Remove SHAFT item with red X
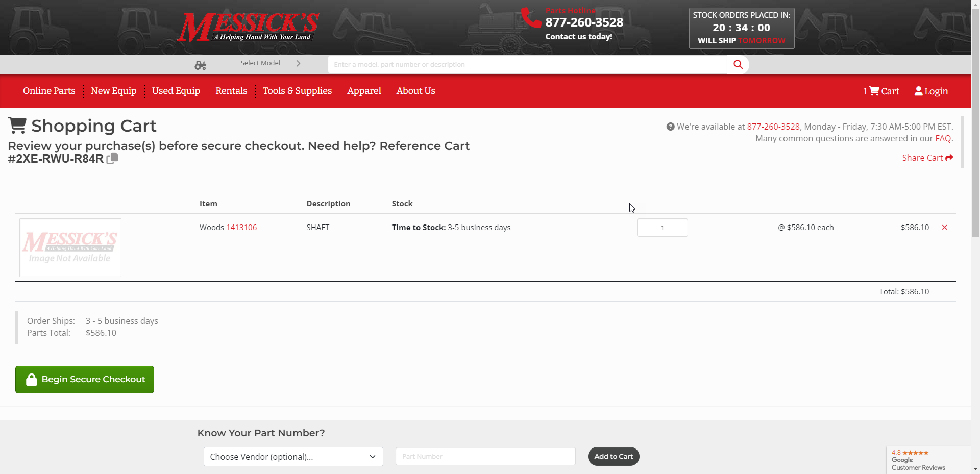Screen dimensions: 980x474 [x=944, y=228]
